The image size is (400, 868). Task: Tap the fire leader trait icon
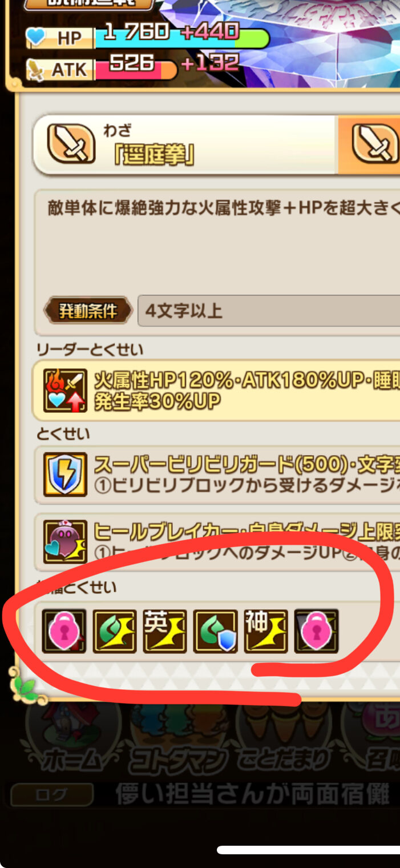(65, 390)
